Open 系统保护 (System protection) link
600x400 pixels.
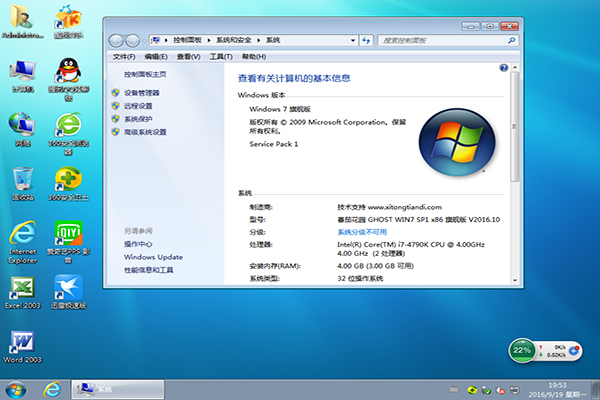click(138, 119)
